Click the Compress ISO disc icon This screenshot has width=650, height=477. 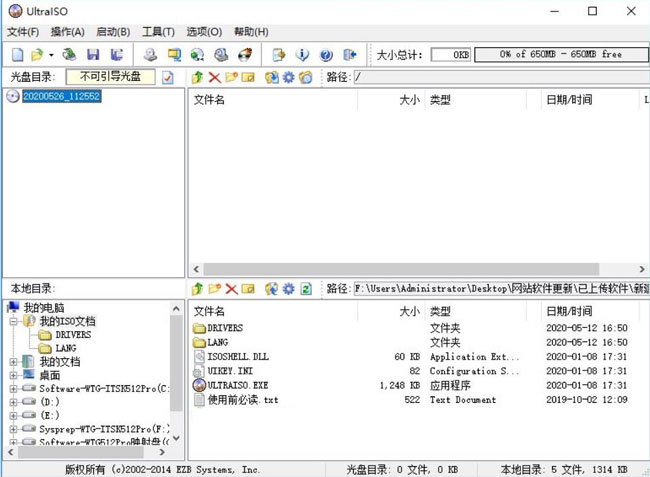click(x=197, y=55)
